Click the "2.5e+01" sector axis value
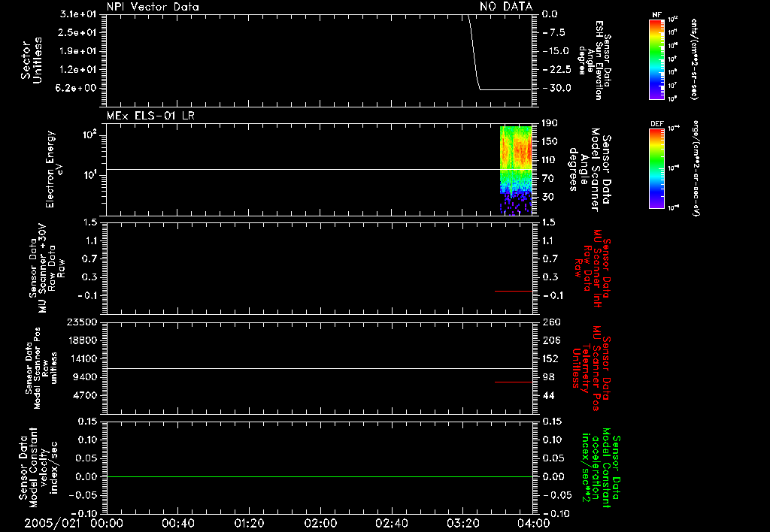The image size is (770, 532). [x=78, y=32]
